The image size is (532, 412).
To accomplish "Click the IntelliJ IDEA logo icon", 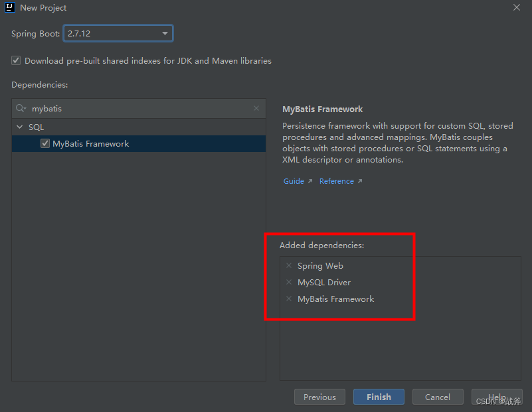I will [9, 7].
